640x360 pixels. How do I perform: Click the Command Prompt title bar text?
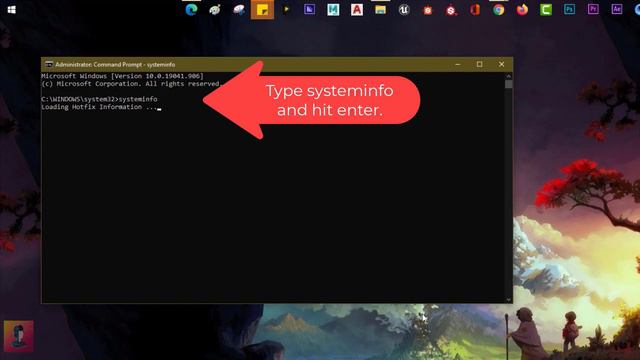tap(115, 64)
